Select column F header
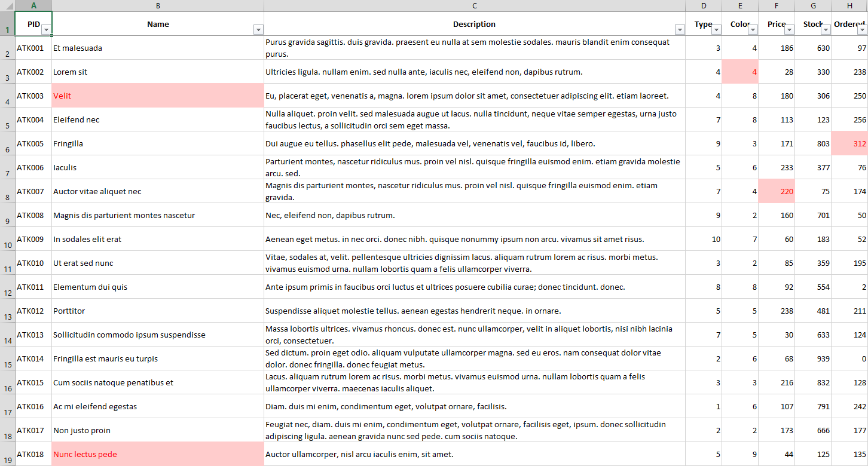The width and height of the screenshot is (868, 466). pos(777,5)
